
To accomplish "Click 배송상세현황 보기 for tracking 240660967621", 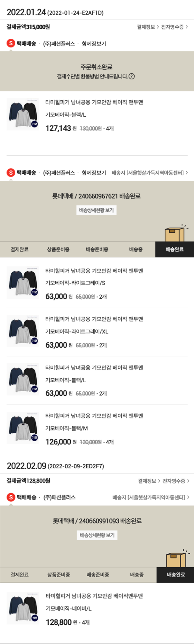I will [96, 210].
